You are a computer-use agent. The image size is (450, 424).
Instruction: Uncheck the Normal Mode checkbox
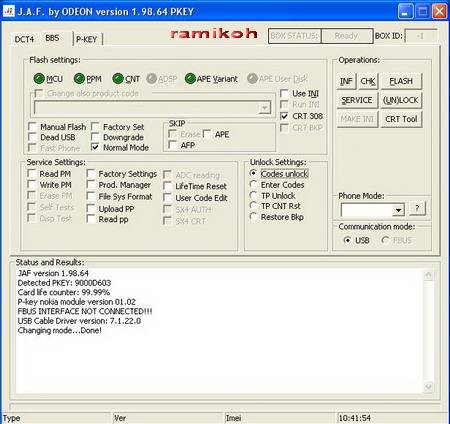(95, 147)
